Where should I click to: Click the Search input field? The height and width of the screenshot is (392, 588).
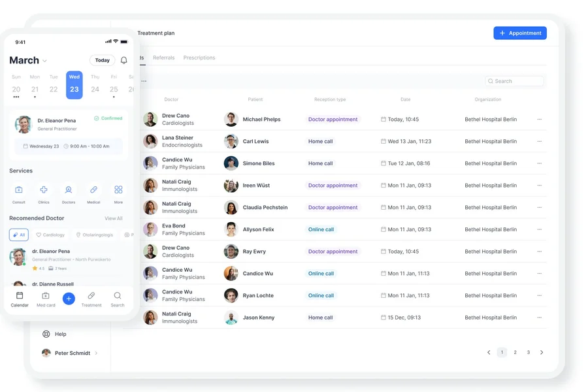tap(515, 81)
